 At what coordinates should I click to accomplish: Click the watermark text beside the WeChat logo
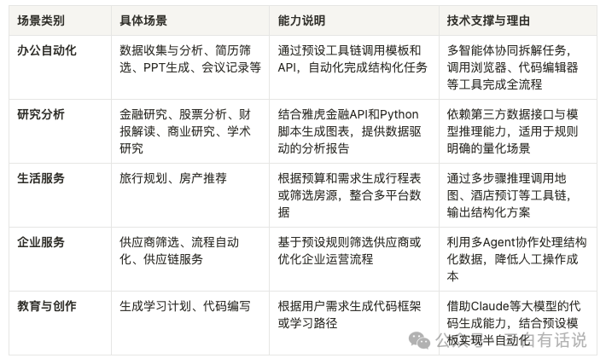click(x=510, y=341)
